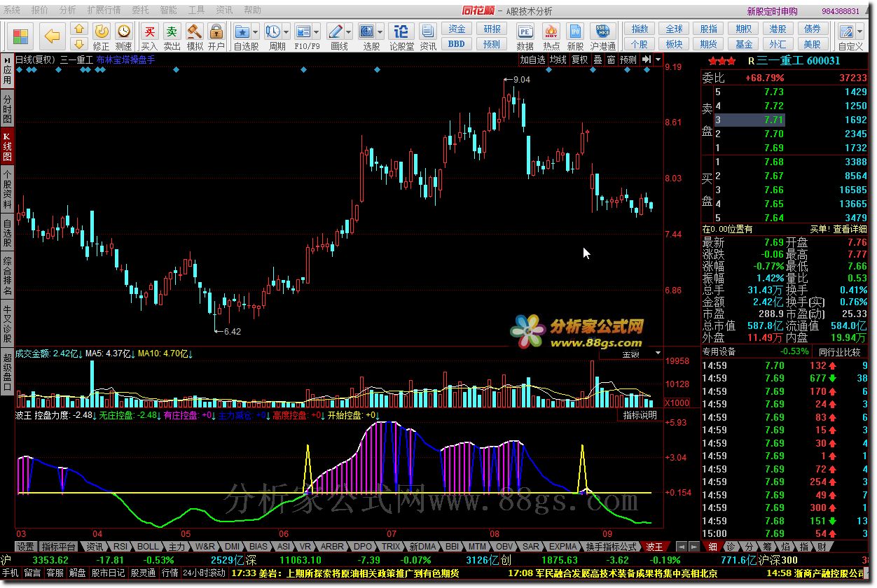Open the F10/F9 company info icon

pos(303,31)
